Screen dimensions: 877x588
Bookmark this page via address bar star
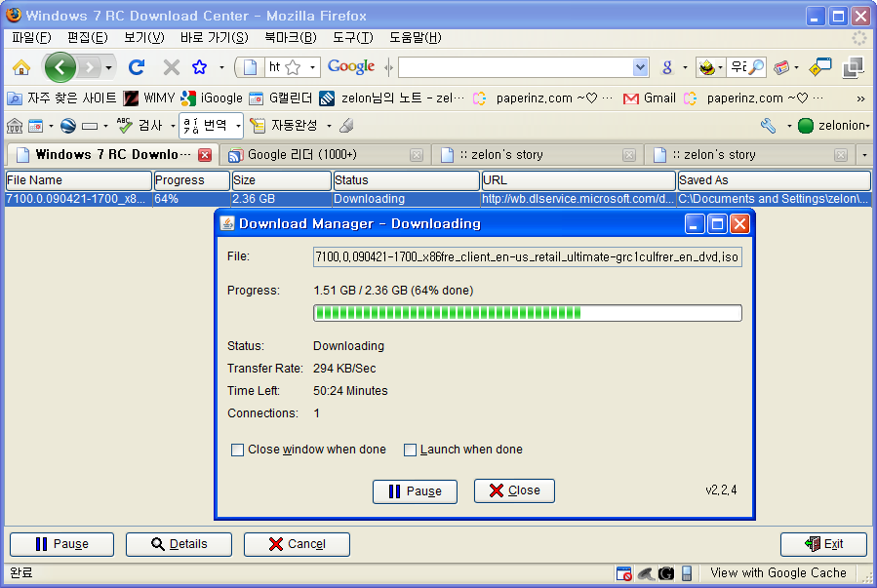[293, 67]
